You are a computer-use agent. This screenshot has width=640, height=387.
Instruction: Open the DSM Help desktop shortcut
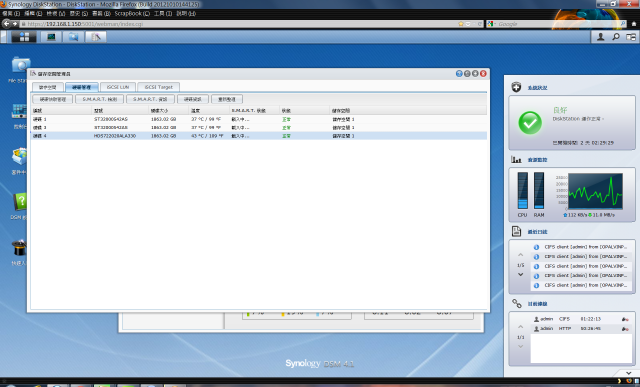click(20, 206)
